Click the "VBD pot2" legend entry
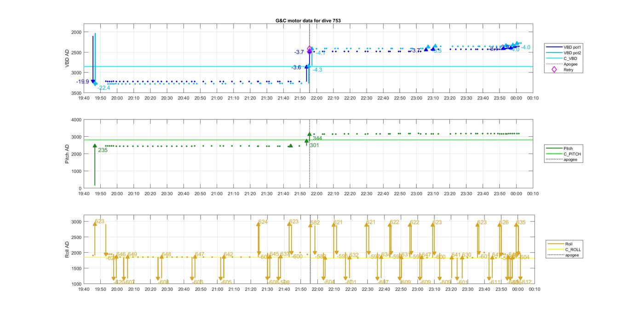Screen dimensions: 644x319 [x=573, y=53]
